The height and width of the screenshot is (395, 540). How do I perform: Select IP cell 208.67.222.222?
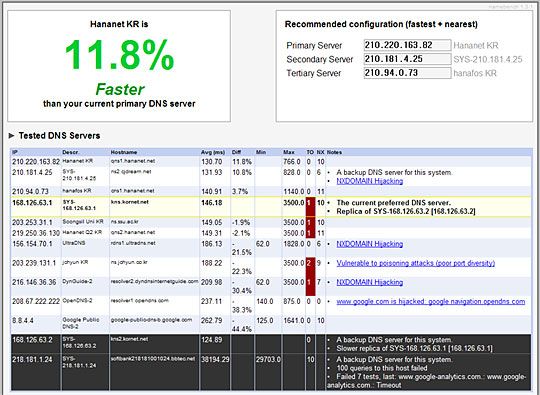36,301
